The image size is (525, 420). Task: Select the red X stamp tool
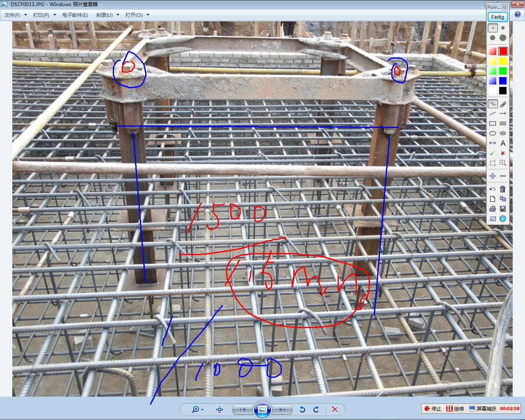click(503, 153)
